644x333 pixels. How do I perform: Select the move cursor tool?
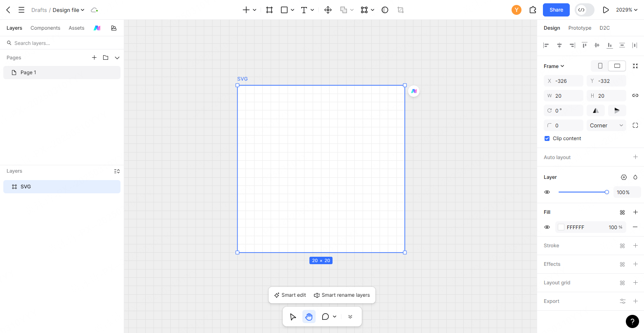293,317
